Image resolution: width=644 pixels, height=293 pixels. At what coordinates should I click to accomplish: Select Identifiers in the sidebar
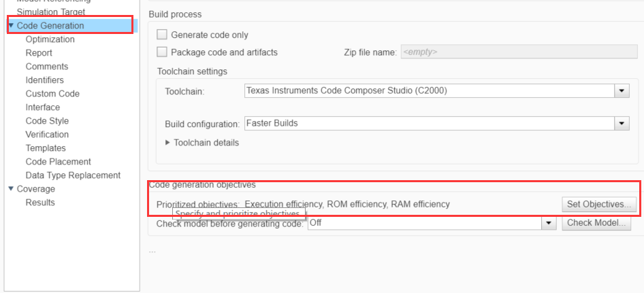[x=45, y=80]
